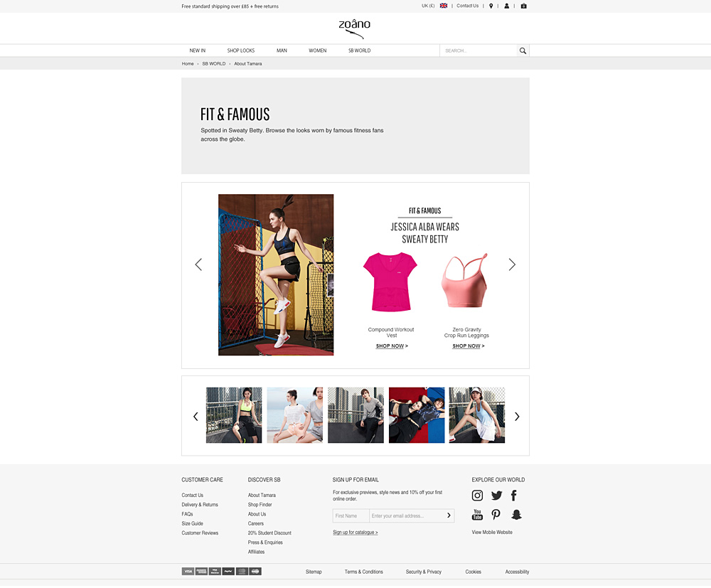Focus the Search input field

479,50
